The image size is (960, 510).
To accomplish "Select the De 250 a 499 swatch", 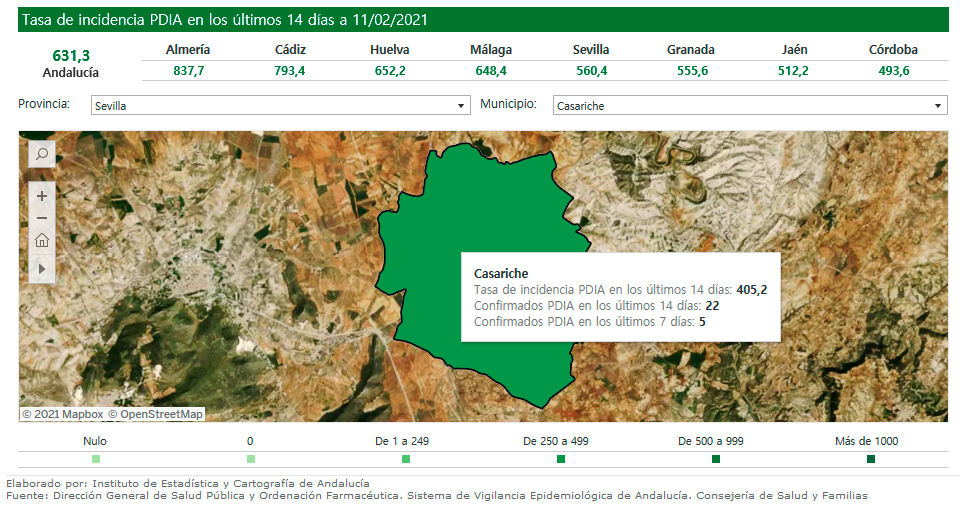I will coord(561,459).
